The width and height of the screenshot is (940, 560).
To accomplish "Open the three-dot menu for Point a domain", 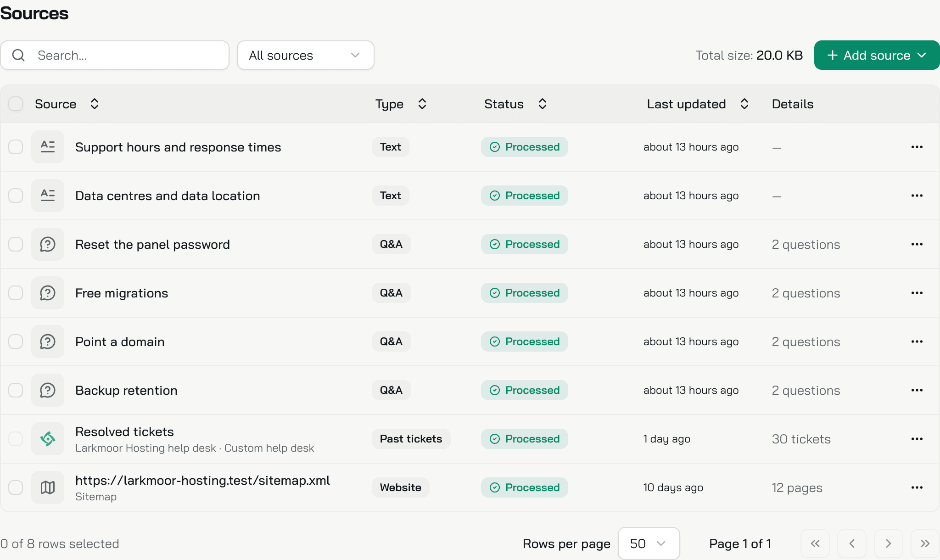I will click(917, 342).
